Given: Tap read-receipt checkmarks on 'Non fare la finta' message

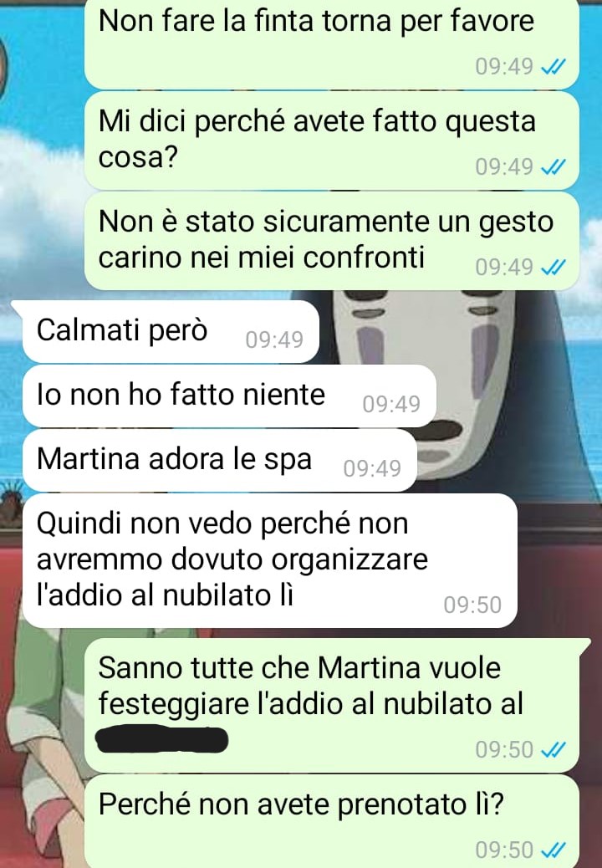Looking at the screenshot, I should point(553,67).
